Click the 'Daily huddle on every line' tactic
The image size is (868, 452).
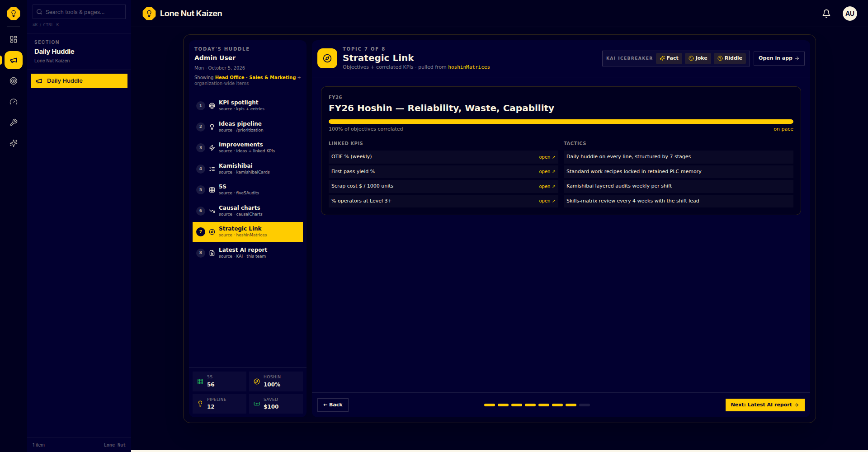tap(678, 157)
